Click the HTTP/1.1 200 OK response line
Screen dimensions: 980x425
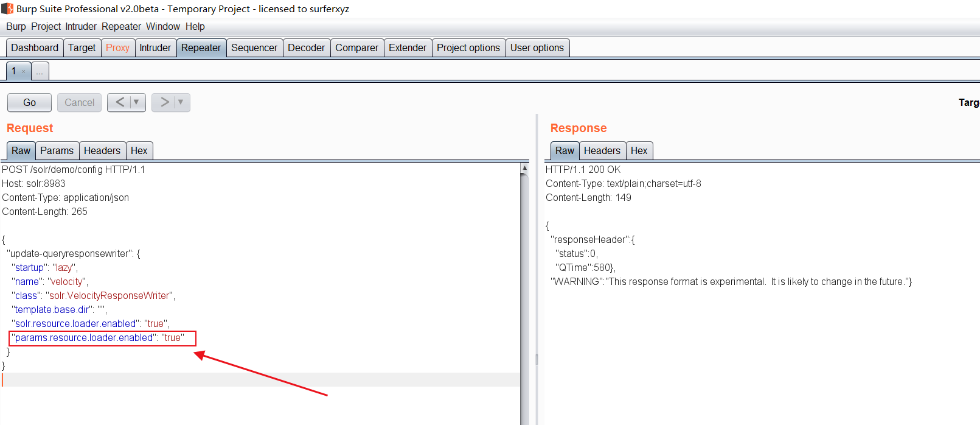(583, 169)
